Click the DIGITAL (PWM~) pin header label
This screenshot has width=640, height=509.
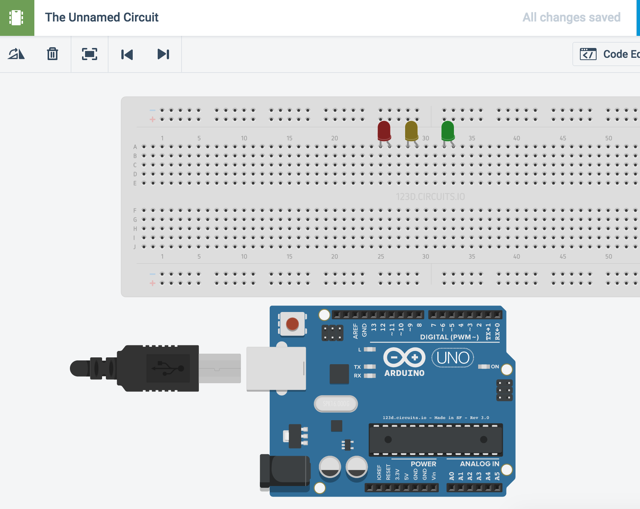point(449,337)
